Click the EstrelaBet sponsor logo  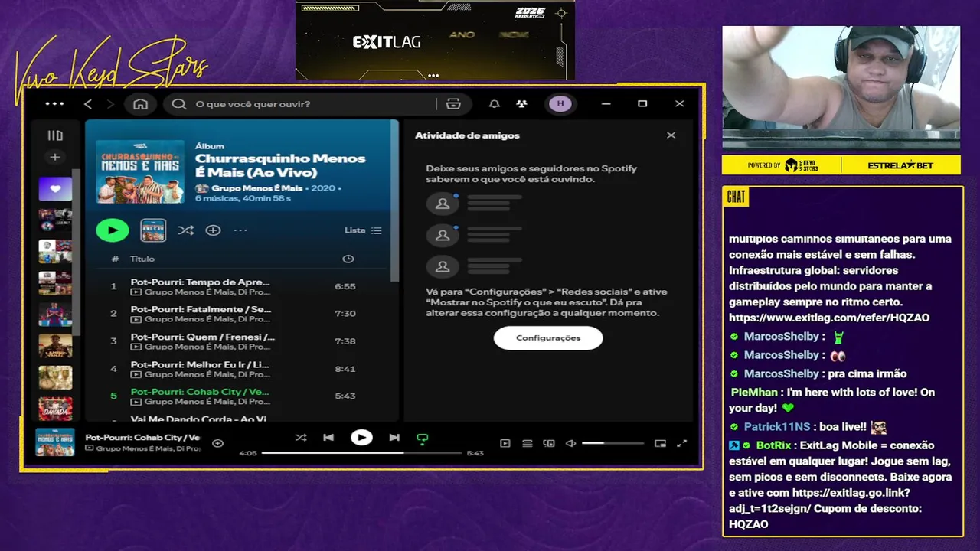901,165
